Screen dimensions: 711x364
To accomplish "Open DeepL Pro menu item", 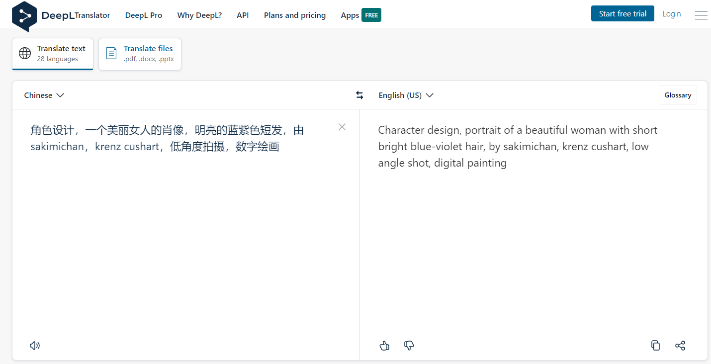I will pyautogui.click(x=144, y=15).
